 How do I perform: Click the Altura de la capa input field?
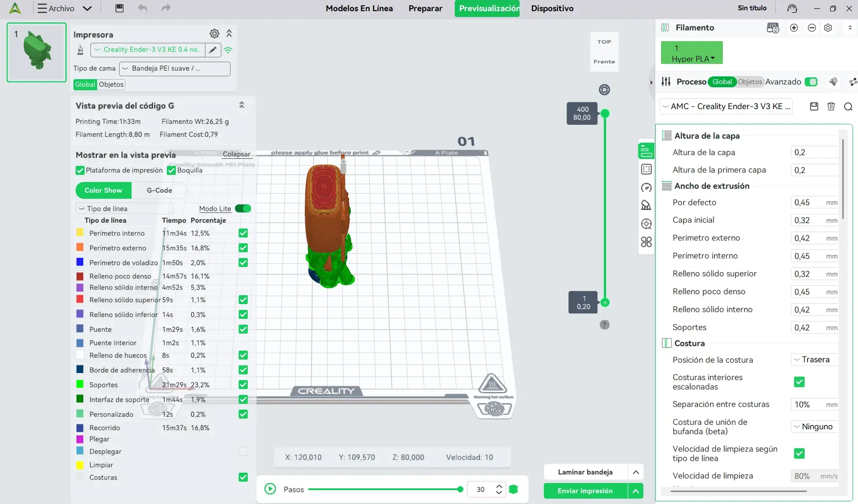click(x=814, y=152)
